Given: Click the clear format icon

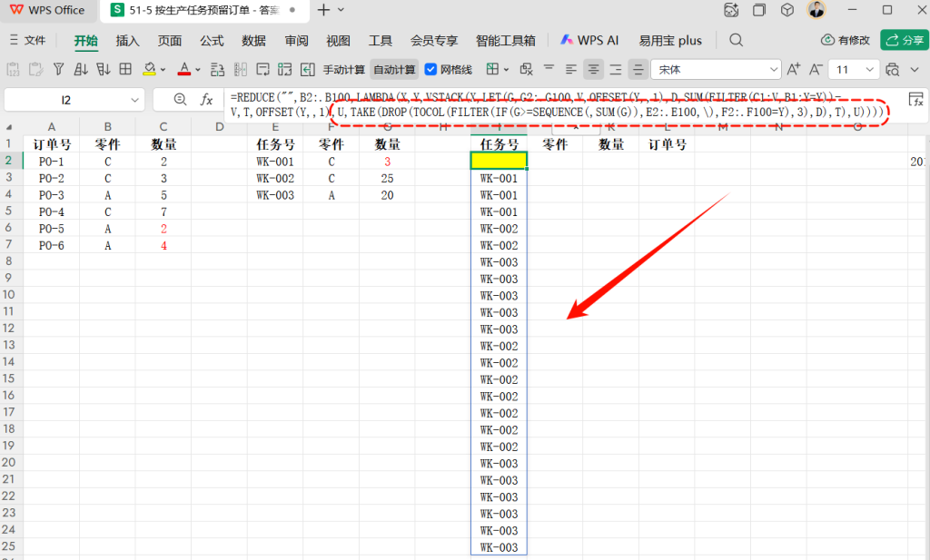Looking at the screenshot, I should click(x=526, y=69).
